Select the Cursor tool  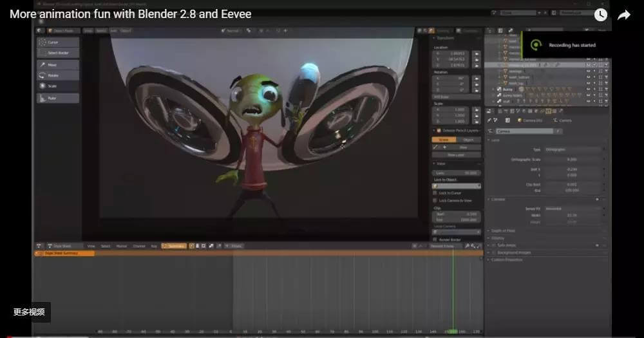(x=58, y=42)
